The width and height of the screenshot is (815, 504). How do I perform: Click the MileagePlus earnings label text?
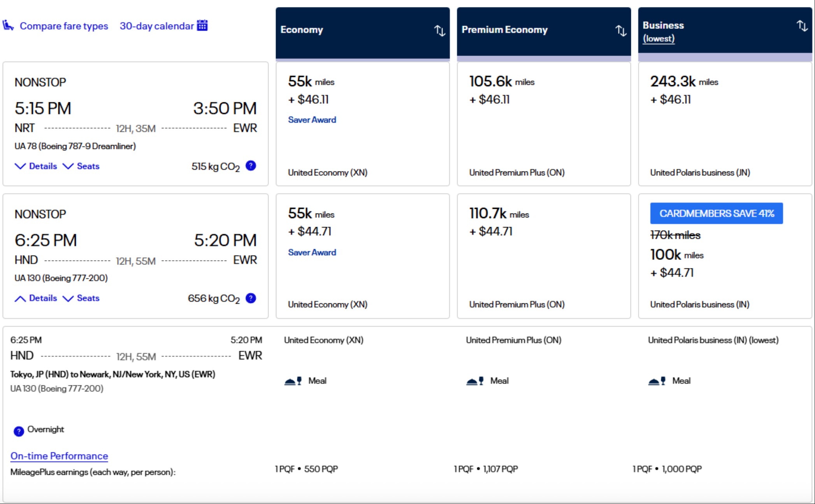click(93, 472)
